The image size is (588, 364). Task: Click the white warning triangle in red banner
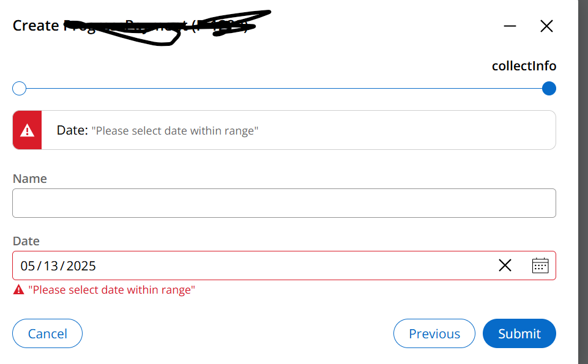pos(27,130)
